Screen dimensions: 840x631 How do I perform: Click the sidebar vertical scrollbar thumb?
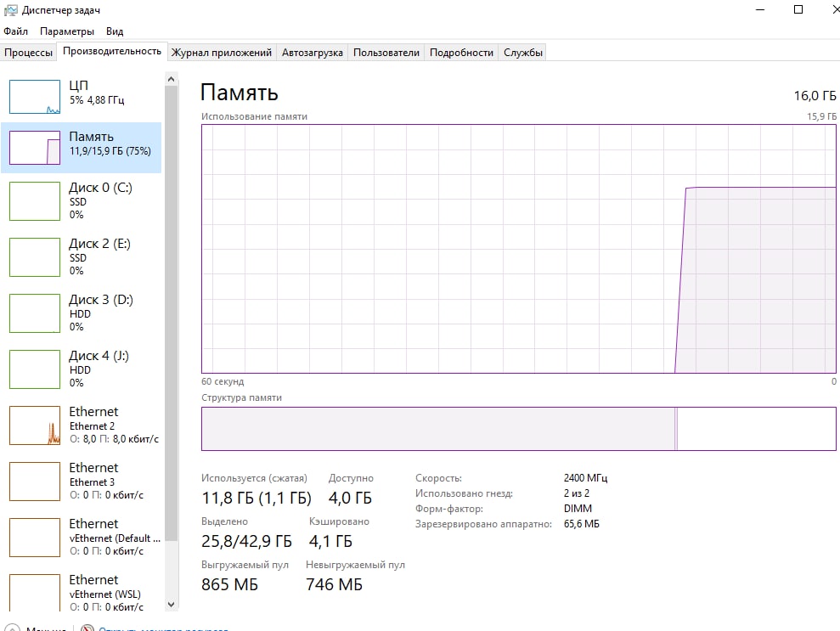pos(171,313)
